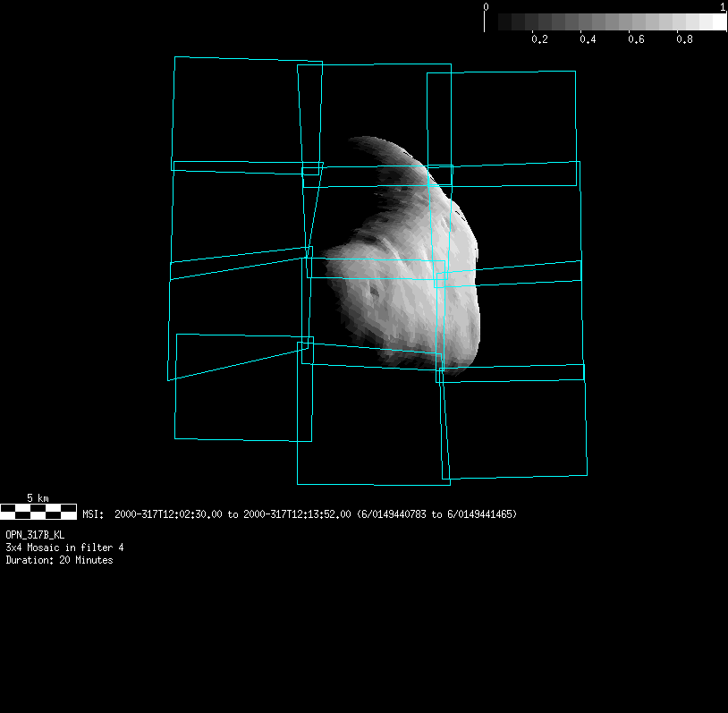Viewport: 728px width, 713px height.
Task: Click the spacecraft clock range in parentheses
Action: coord(436,514)
